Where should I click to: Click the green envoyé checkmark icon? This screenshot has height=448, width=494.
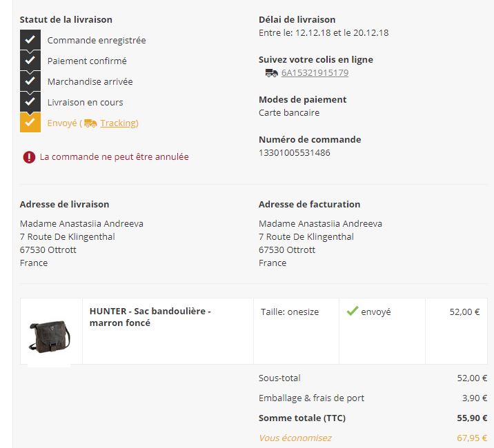point(353,311)
